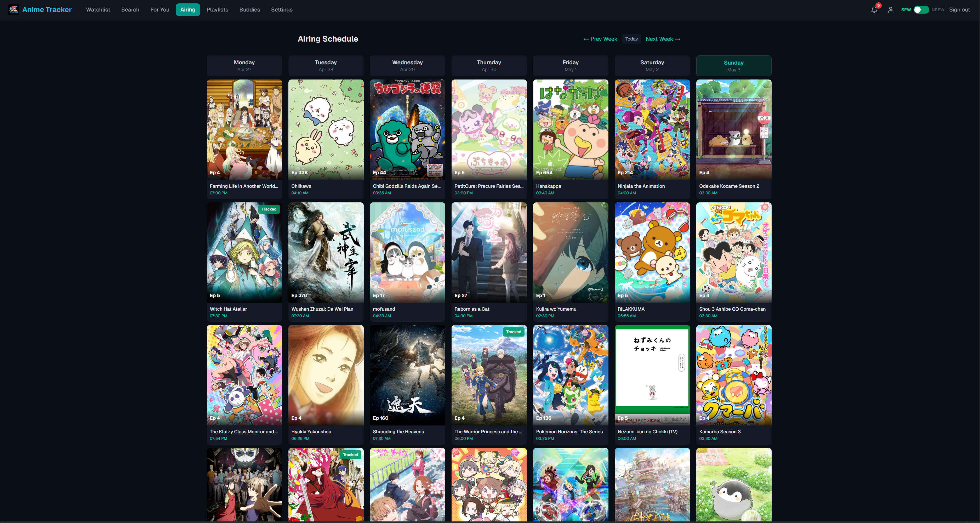Open Nezumi-kun no Chokki (TV) poster

652,375
